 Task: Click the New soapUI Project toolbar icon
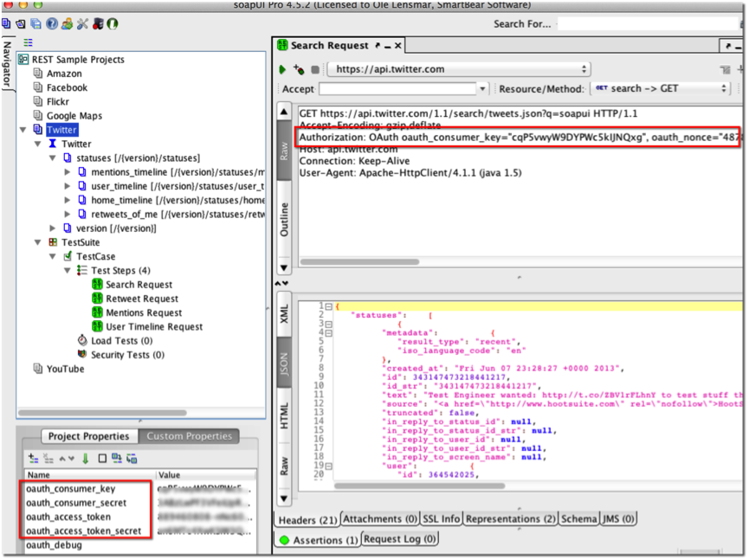[x=6, y=23]
